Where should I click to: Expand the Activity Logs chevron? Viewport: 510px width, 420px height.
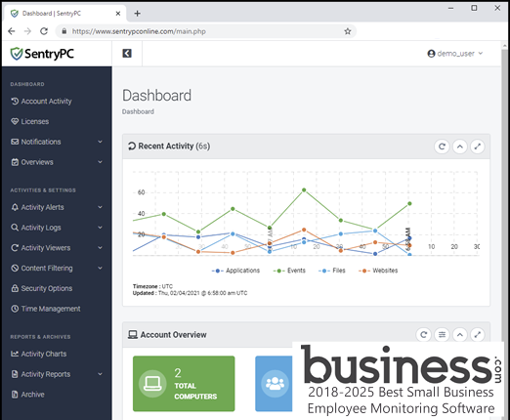click(x=100, y=228)
